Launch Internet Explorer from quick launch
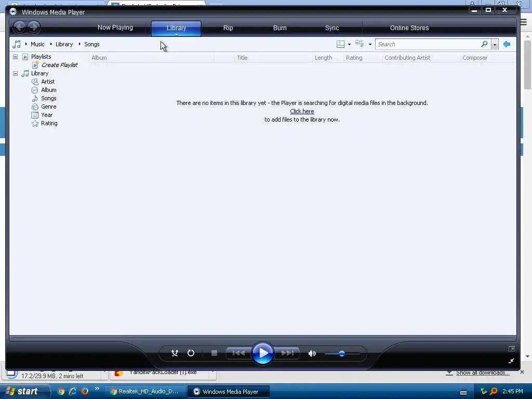 (73, 391)
